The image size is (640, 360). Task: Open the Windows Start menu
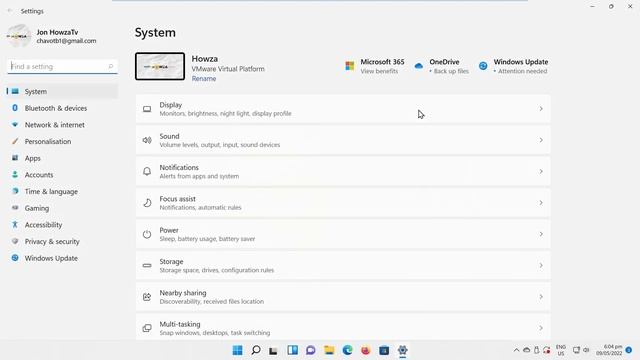click(238, 350)
